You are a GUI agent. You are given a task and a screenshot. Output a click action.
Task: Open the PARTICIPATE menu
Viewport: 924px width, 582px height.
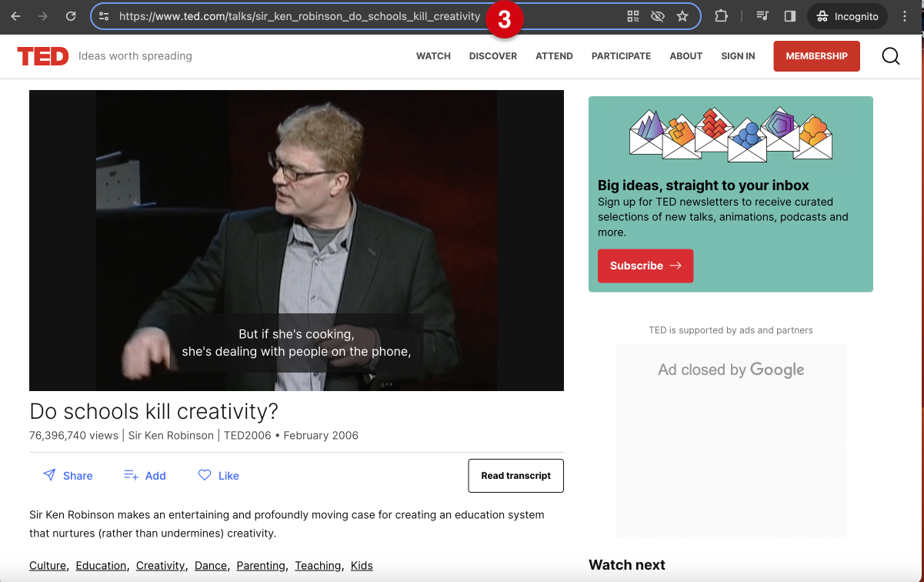(x=621, y=56)
